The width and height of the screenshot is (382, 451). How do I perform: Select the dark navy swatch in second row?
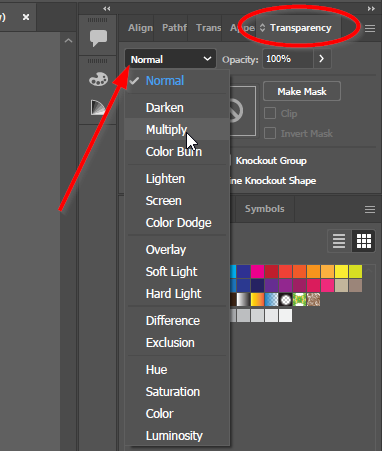tap(257, 286)
